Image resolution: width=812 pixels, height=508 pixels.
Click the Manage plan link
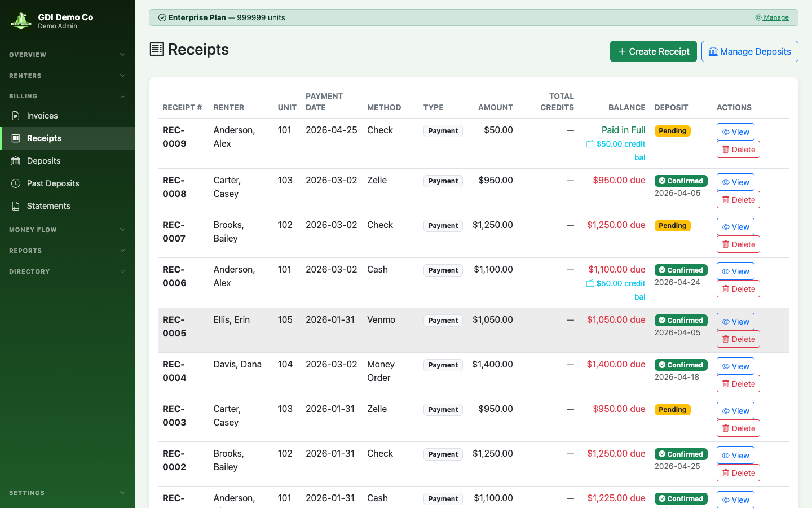(772, 17)
